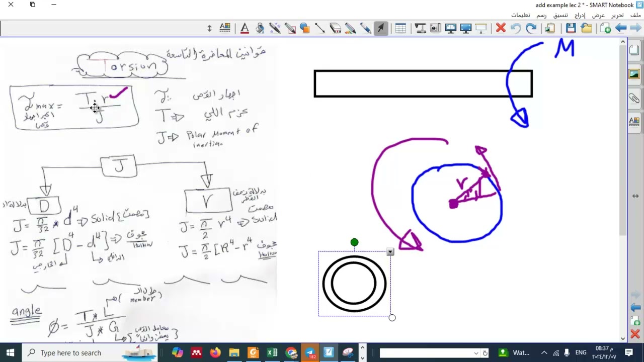Show hidden tray icons chevron
Viewport: 644px width, 362px height.
pos(544,352)
